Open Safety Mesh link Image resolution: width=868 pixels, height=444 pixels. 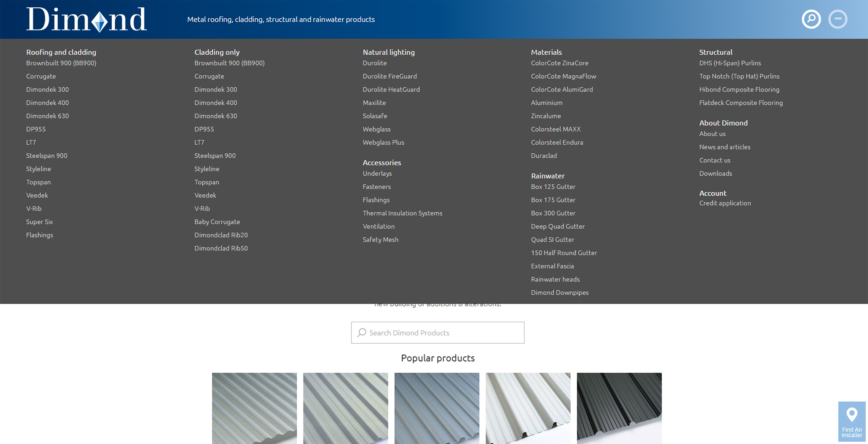(380, 239)
